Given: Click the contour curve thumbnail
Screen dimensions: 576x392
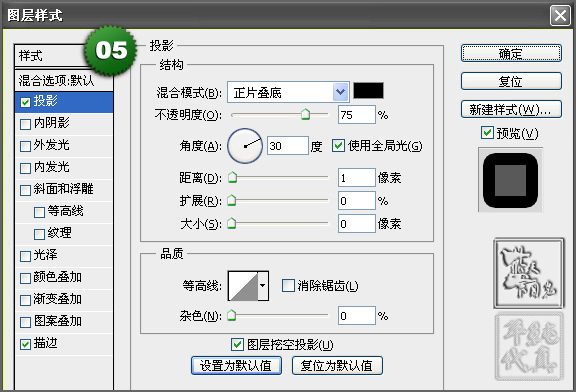Looking at the screenshot, I should 243,285.
